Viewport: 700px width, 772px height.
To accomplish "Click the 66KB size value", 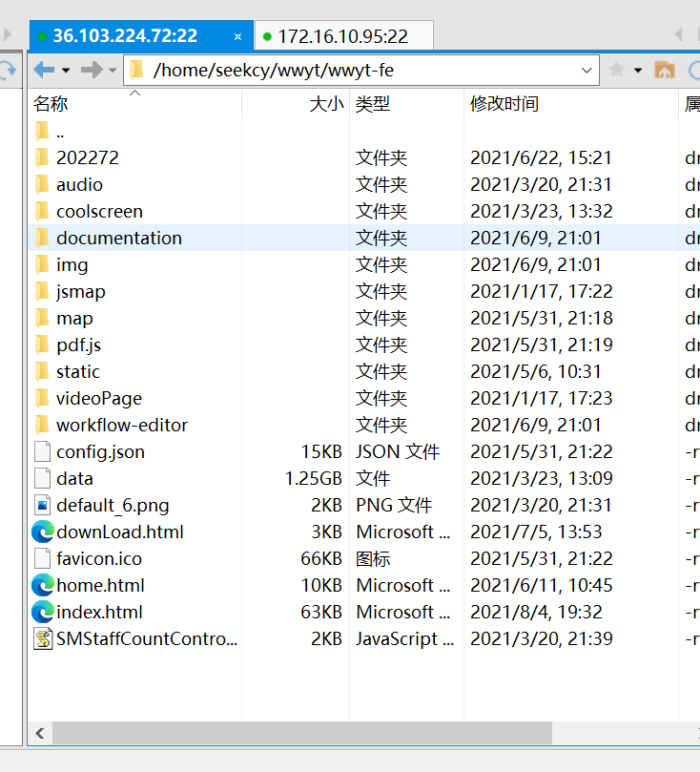I will tap(321, 559).
